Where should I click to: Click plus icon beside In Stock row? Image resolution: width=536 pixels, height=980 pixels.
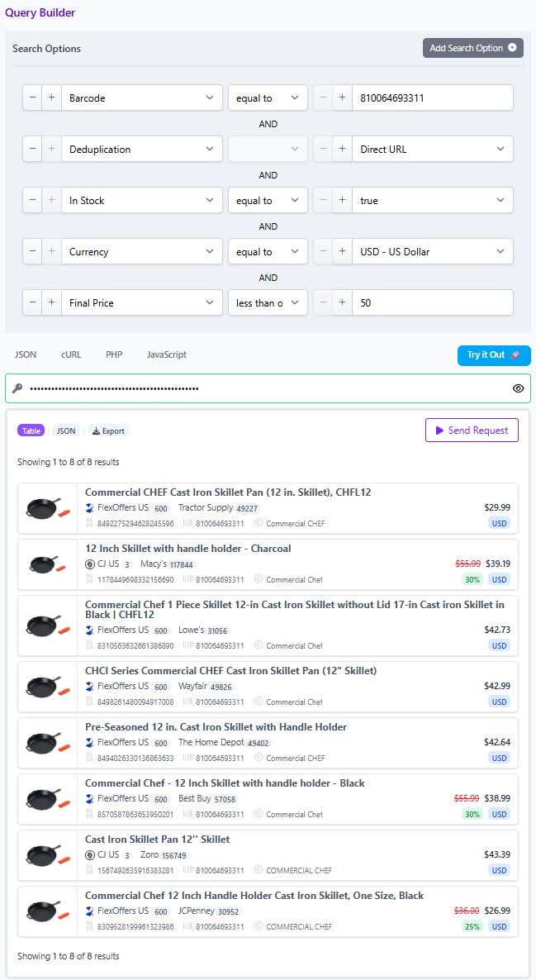tap(51, 200)
